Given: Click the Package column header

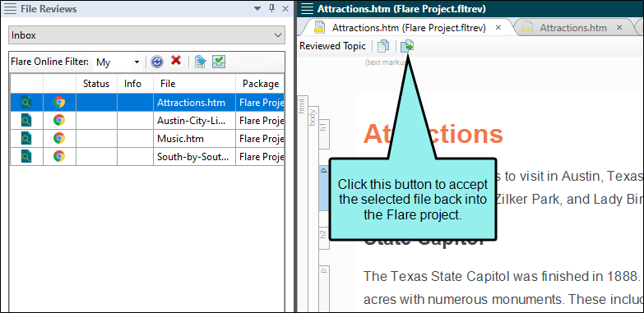Looking at the screenshot, I should point(261,84).
